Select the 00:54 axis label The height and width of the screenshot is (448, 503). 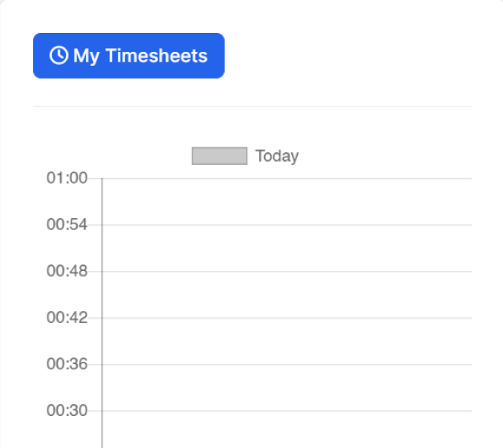pos(67,224)
